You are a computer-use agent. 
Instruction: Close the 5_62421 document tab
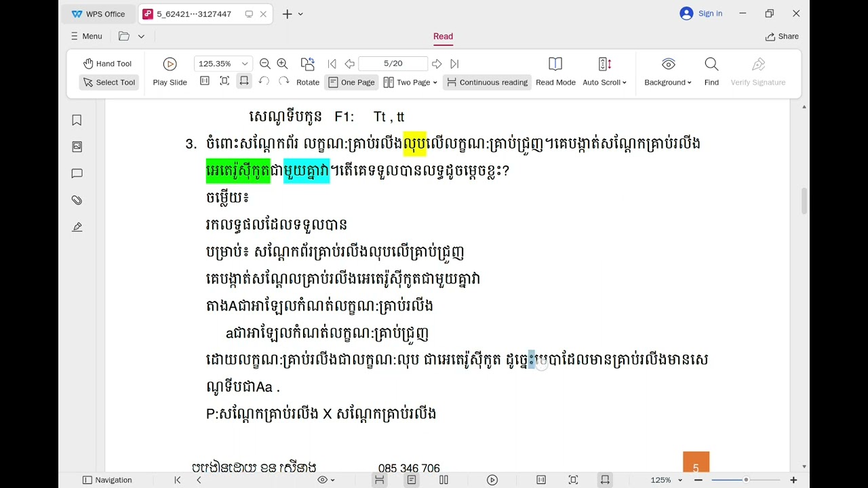click(x=263, y=14)
